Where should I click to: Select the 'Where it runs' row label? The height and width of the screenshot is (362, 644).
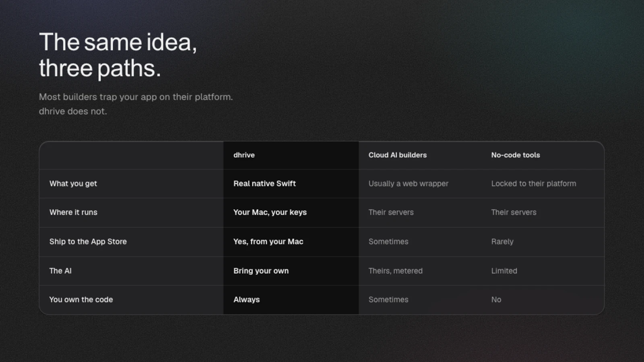coord(73,212)
